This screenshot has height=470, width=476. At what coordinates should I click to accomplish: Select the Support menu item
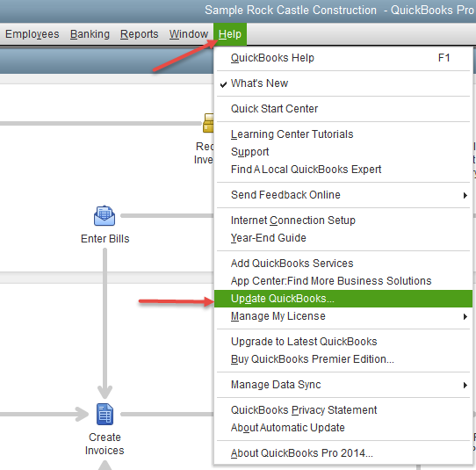[x=343, y=152]
